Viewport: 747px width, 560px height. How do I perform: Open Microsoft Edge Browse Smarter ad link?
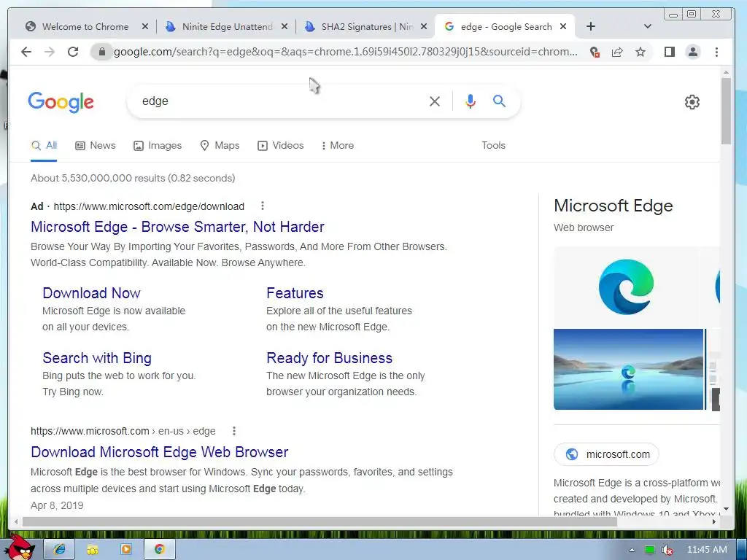coord(177,227)
